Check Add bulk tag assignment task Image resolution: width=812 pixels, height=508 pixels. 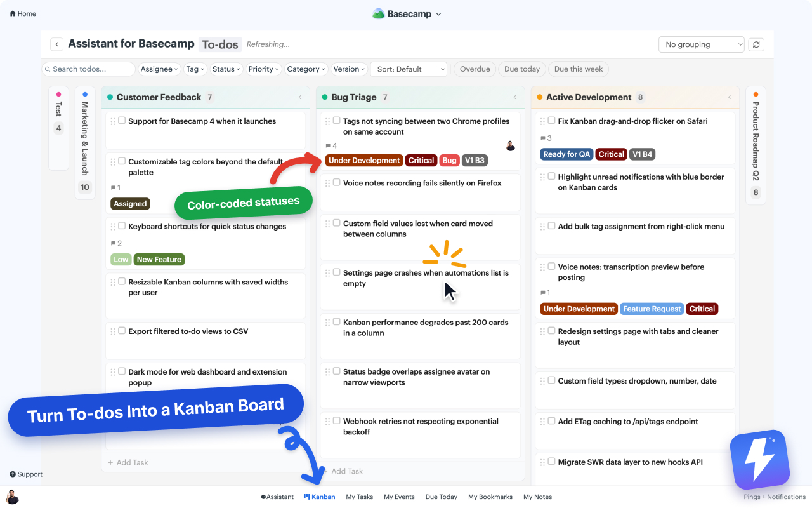(551, 226)
